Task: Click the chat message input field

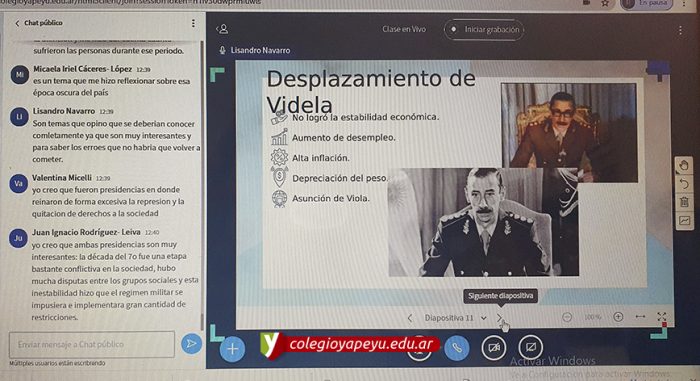Action: coord(92,344)
